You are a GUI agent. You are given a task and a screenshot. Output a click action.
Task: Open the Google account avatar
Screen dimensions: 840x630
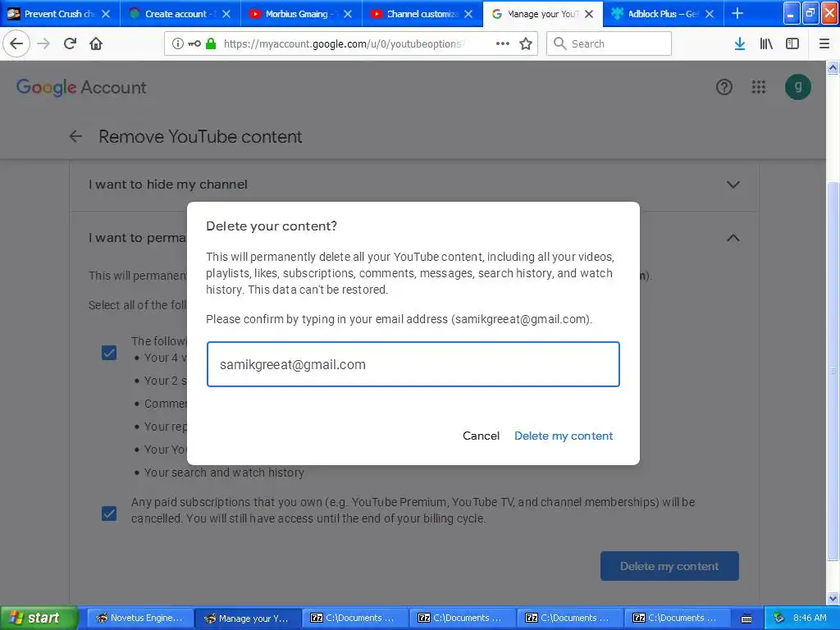point(797,87)
